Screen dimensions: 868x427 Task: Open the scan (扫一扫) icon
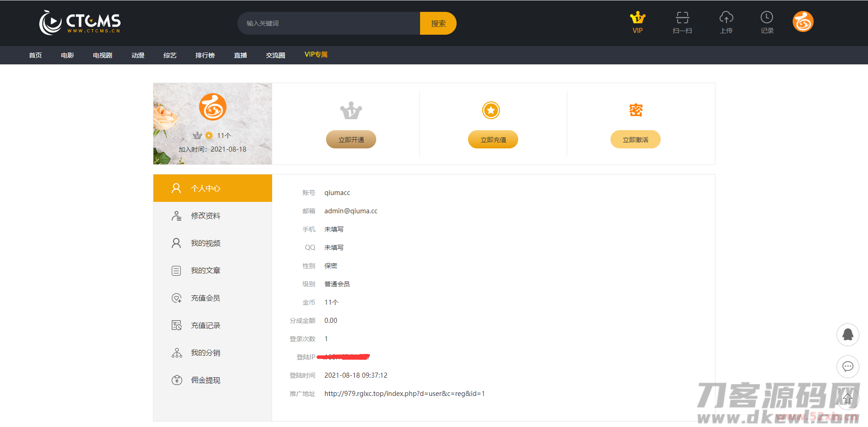682,18
